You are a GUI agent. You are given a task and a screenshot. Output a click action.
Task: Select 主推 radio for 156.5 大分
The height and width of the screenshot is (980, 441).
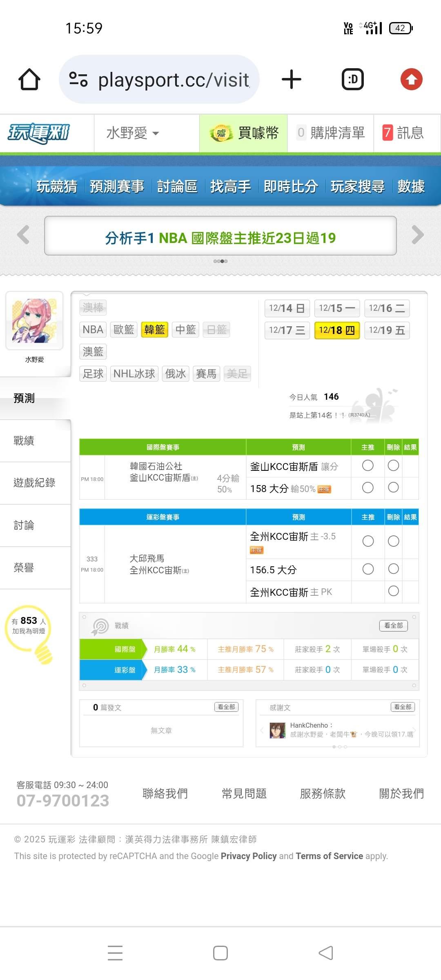pos(367,569)
